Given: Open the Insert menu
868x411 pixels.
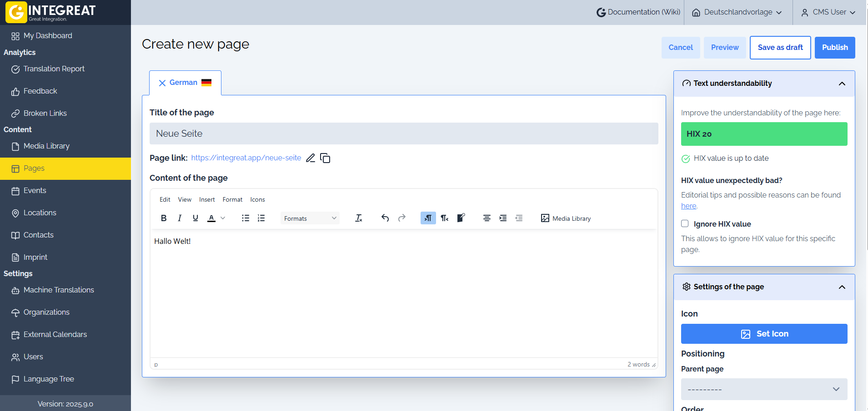Looking at the screenshot, I should 207,199.
